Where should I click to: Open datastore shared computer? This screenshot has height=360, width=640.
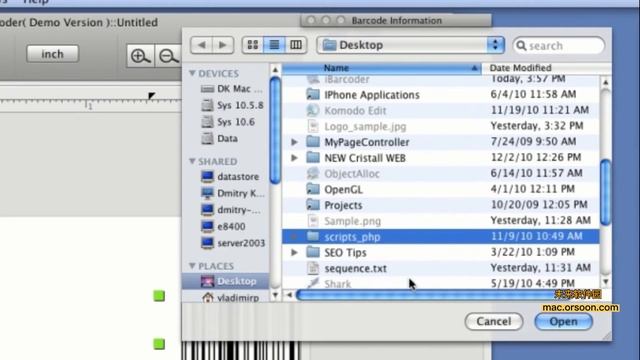pos(231,177)
